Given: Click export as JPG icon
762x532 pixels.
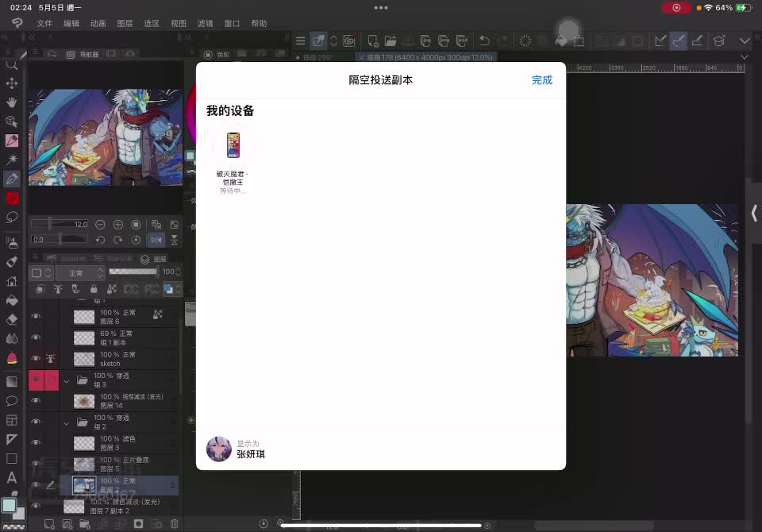Looking at the screenshot, I should 425,40.
